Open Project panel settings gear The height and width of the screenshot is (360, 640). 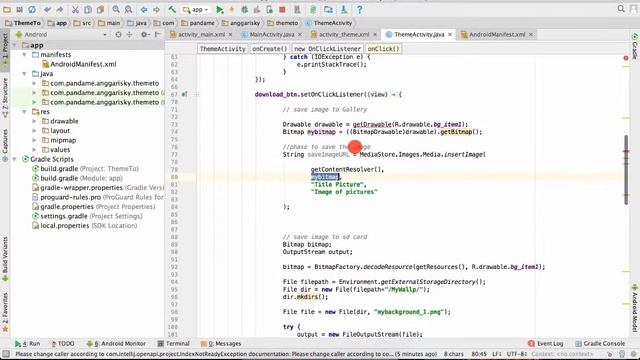[x=144, y=35]
